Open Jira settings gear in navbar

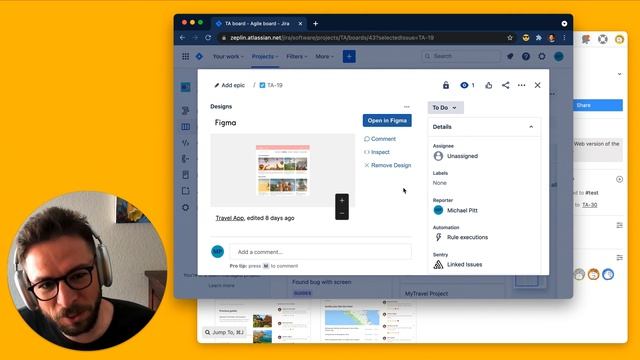pos(542,56)
